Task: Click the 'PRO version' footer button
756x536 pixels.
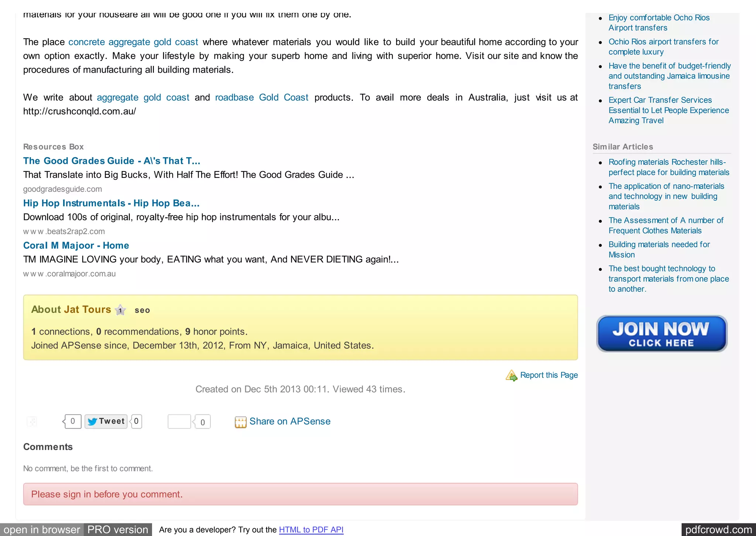Action: click(x=118, y=530)
